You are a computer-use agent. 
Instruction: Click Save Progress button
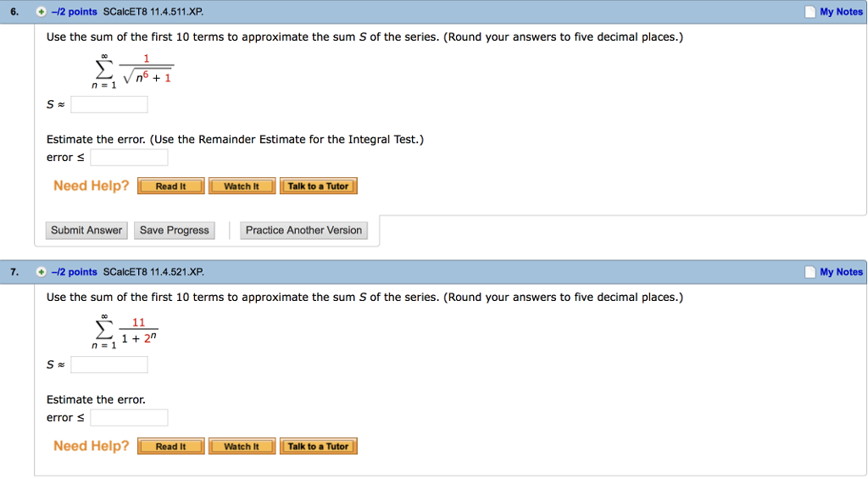coord(175,231)
